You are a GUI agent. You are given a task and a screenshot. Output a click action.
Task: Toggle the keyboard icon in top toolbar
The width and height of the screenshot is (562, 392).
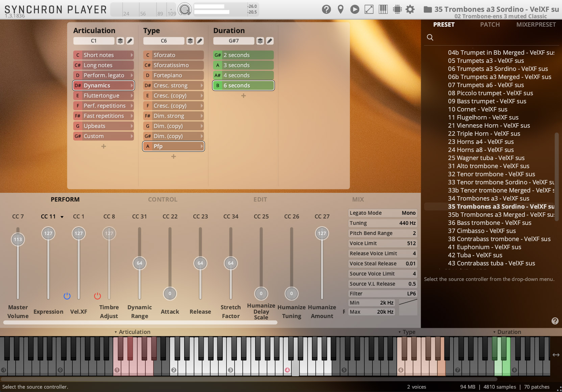click(x=383, y=9)
